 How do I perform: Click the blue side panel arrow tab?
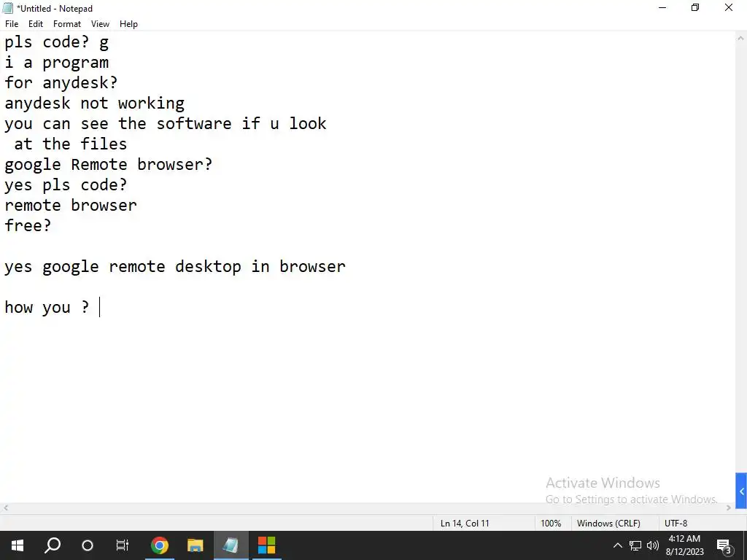coord(741,491)
